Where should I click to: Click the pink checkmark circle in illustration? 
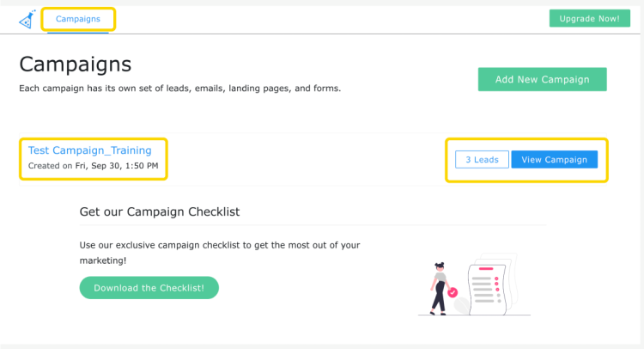pos(453,292)
